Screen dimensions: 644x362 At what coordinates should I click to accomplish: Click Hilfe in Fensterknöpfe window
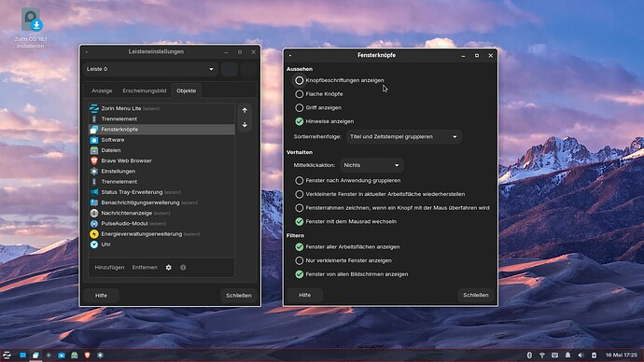305,295
